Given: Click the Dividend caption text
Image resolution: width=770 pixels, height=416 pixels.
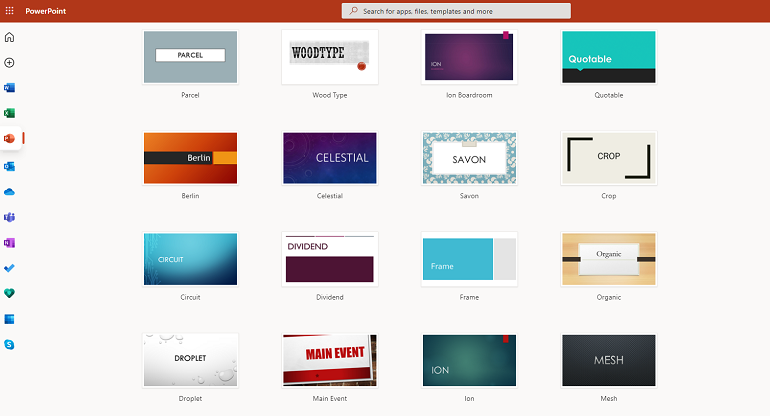Looking at the screenshot, I should pos(330,297).
